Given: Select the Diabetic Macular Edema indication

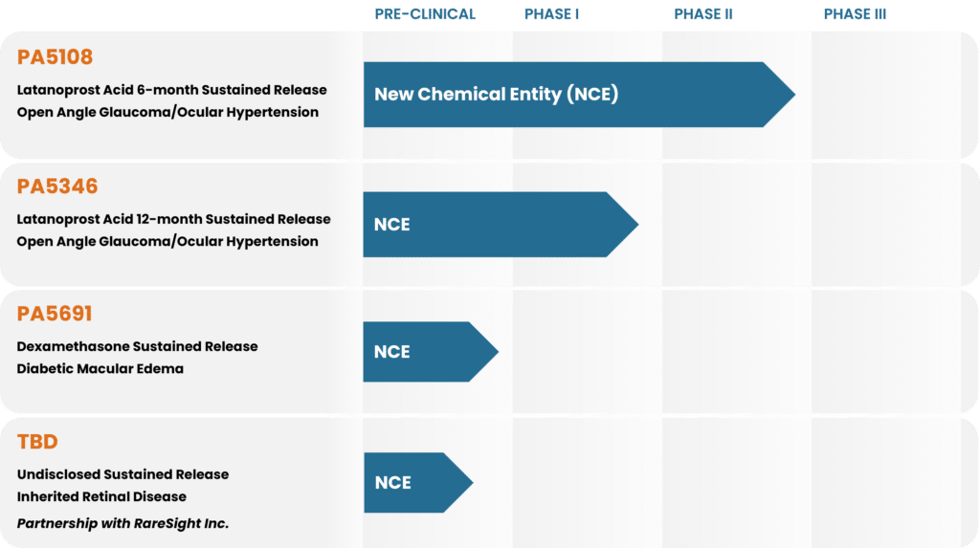Looking at the screenshot, I should tap(100, 368).
